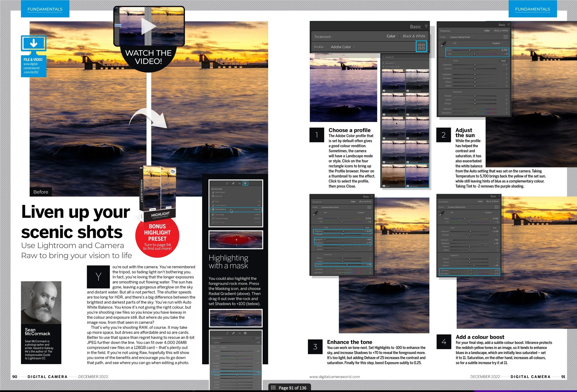Screen dimensions: 577x392
Task: Choose the Radial Gradient mask option
Action: pos(220,209)
